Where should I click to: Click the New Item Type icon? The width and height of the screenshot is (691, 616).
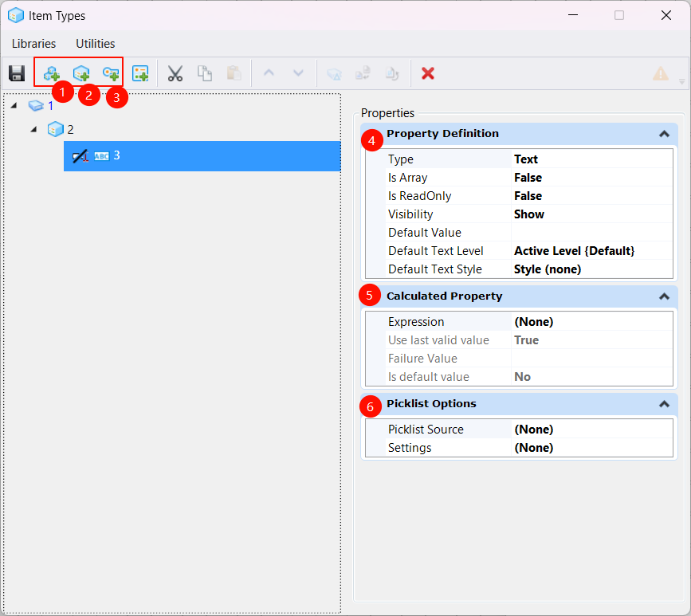tap(80, 73)
